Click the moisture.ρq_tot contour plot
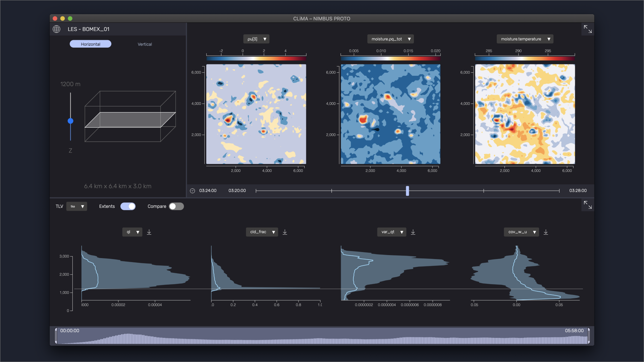Viewport: 644px width, 362px height. (390, 114)
